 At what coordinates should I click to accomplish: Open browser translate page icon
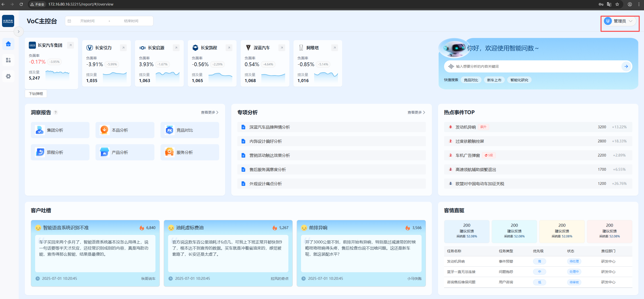pyautogui.click(x=609, y=4)
